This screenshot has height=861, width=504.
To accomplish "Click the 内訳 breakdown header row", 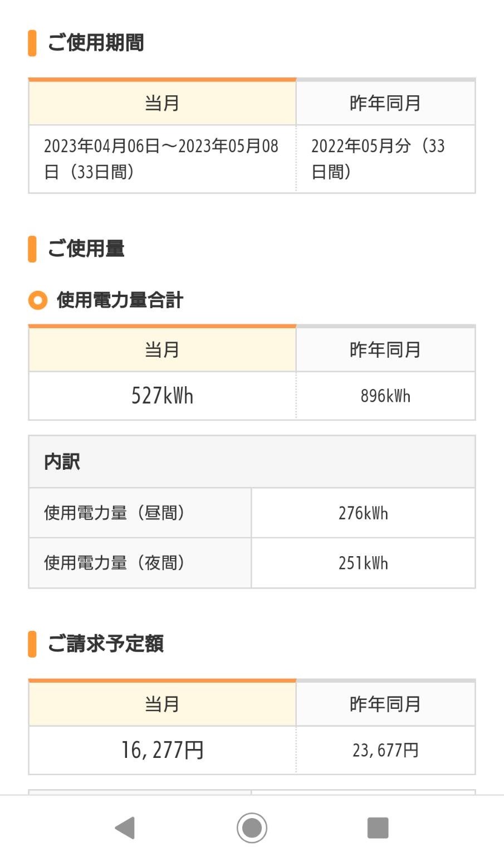I will coord(252,462).
